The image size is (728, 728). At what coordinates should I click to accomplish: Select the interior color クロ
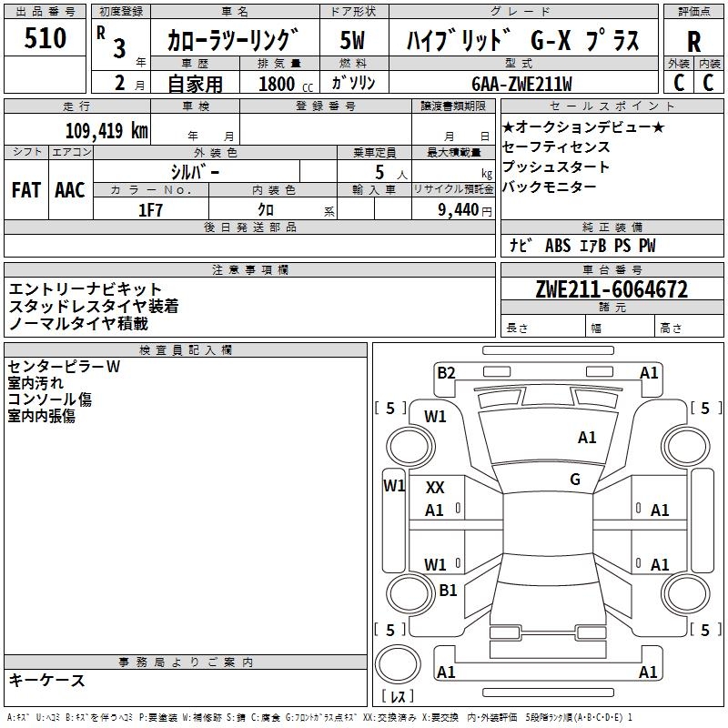[266, 210]
